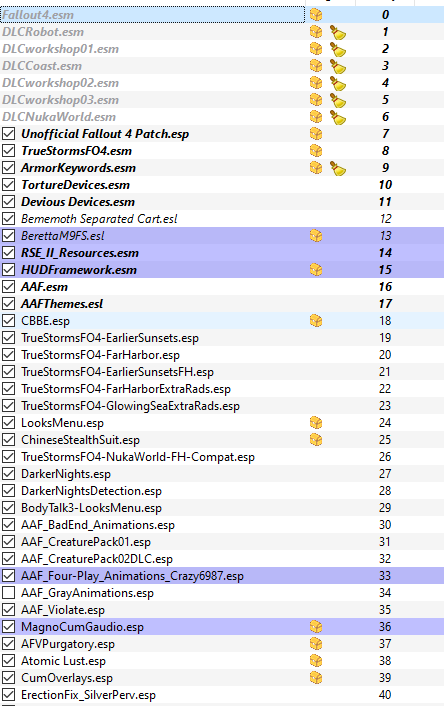Click the broom icon for DLCNukaWorld.esm
444x706 pixels.
[338, 118]
